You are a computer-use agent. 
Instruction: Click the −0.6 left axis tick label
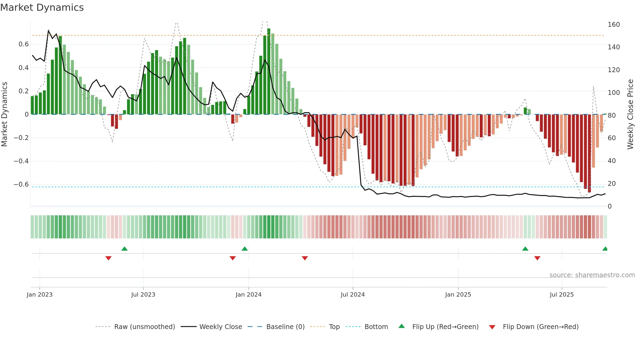coord(21,184)
